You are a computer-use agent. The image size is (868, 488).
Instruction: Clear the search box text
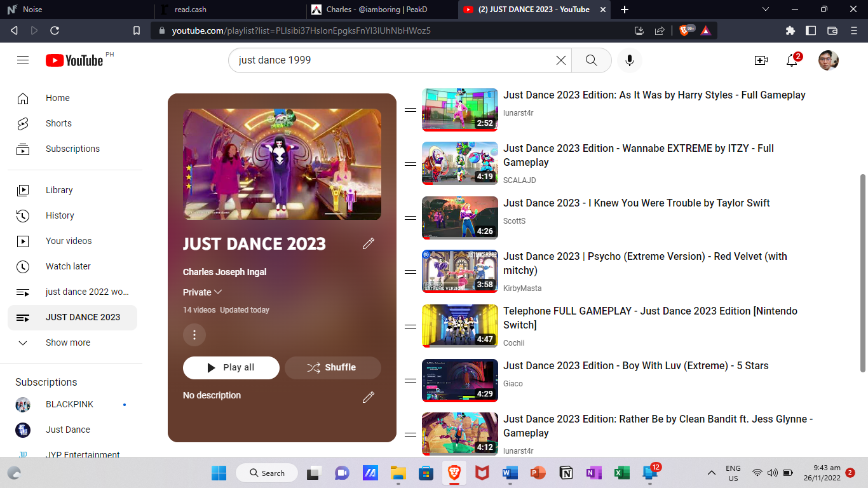pyautogui.click(x=561, y=60)
